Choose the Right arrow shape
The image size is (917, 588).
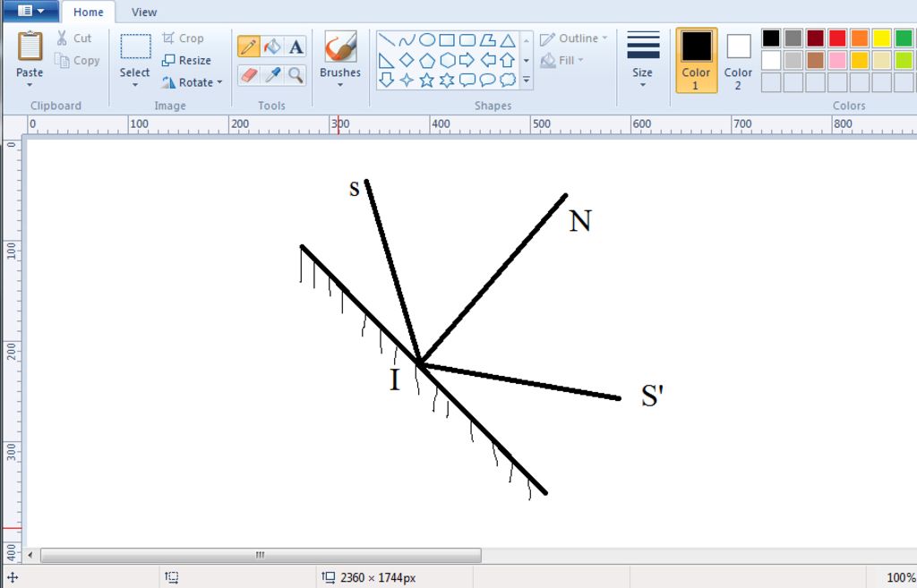pyautogui.click(x=467, y=60)
